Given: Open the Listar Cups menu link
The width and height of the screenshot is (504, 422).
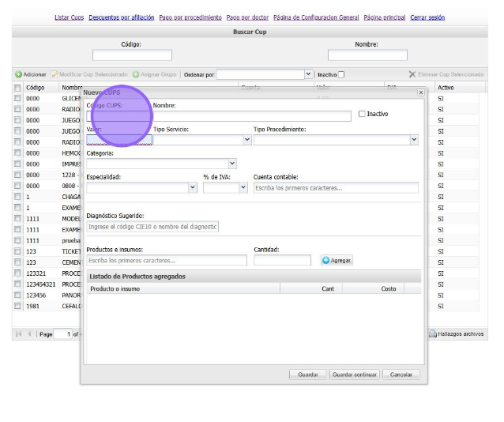Looking at the screenshot, I should tap(69, 17).
